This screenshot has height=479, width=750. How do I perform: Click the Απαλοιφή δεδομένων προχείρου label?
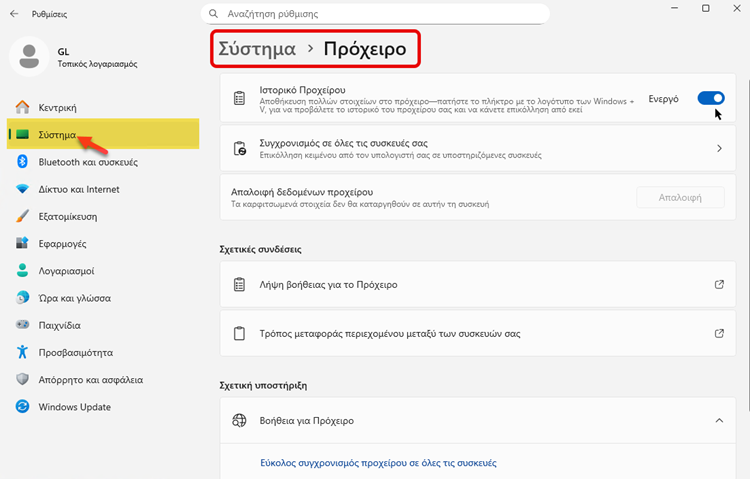(x=302, y=192)
